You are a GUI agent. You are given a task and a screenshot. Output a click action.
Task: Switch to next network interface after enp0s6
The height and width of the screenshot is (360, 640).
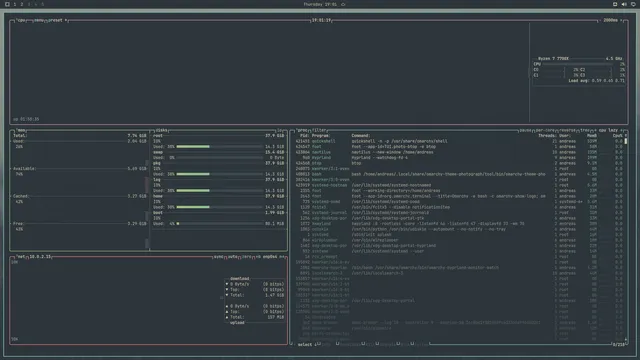pyautogui.click(x=282, y=257)
